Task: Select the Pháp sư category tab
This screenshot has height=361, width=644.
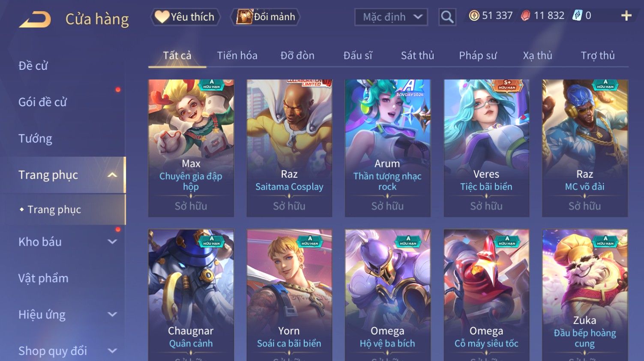Action: tap(478, 56)
